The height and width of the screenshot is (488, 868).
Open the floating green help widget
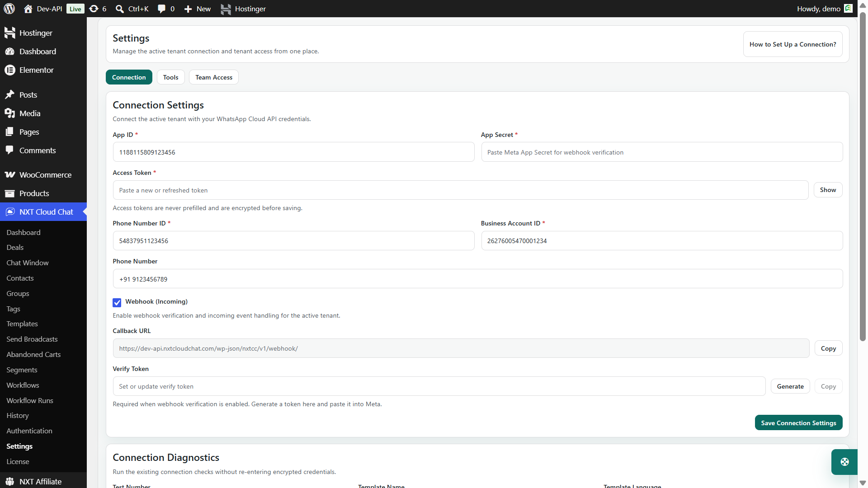(x=844, y=462)
